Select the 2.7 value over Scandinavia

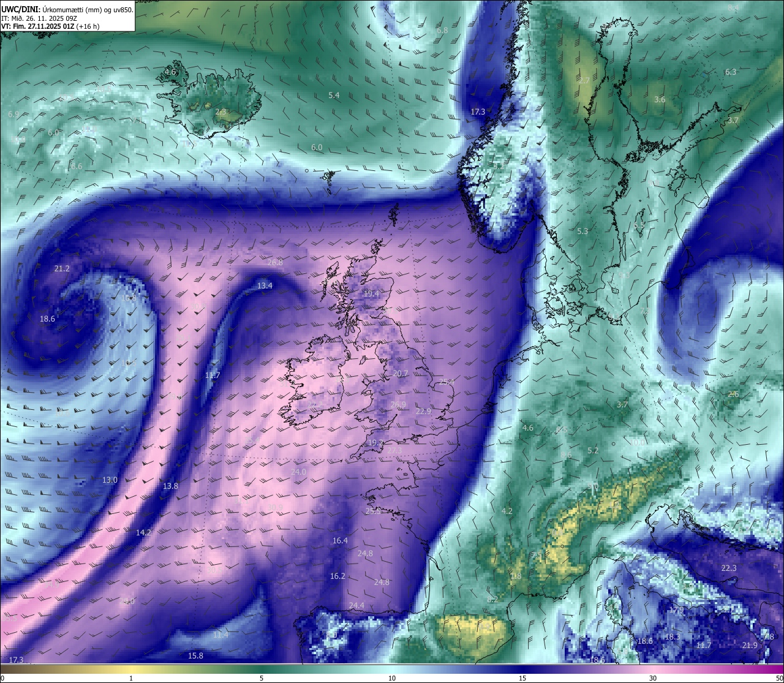pos(584,81)
